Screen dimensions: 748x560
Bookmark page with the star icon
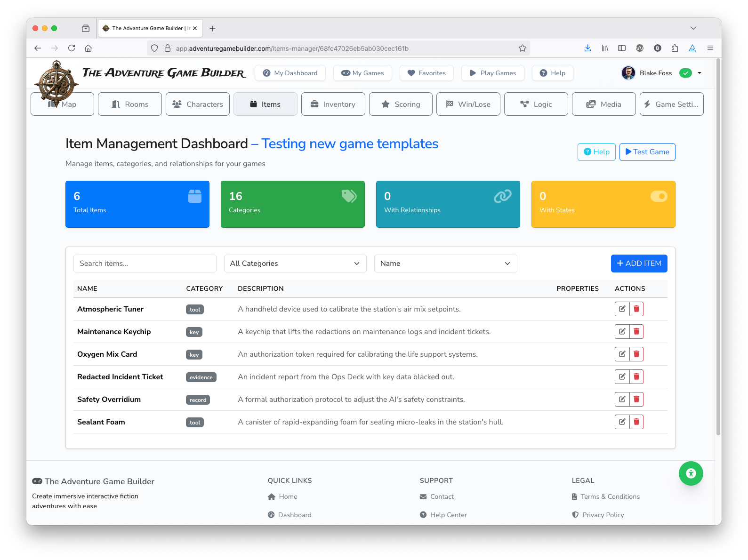[x=522, y=48]
